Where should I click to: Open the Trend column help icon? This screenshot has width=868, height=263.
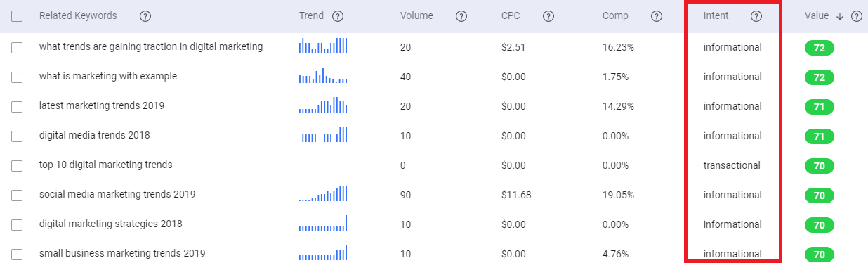(x=338, y=16)
